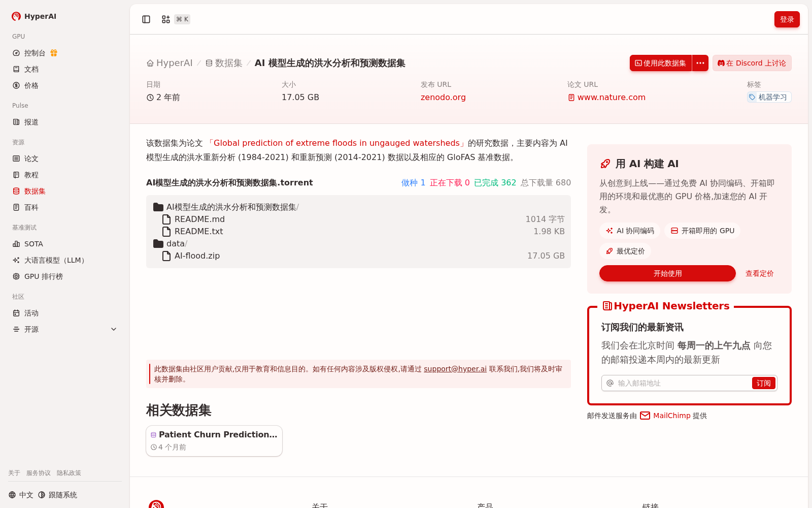
Task: Open the three-dots more options dropdown
Action: 700,63
